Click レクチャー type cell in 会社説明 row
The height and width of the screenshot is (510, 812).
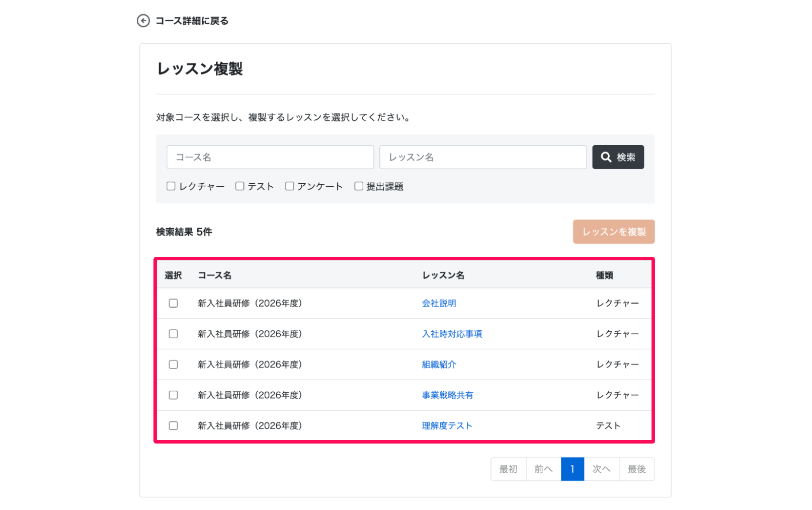pyautogui.click(x=618, y=303)
